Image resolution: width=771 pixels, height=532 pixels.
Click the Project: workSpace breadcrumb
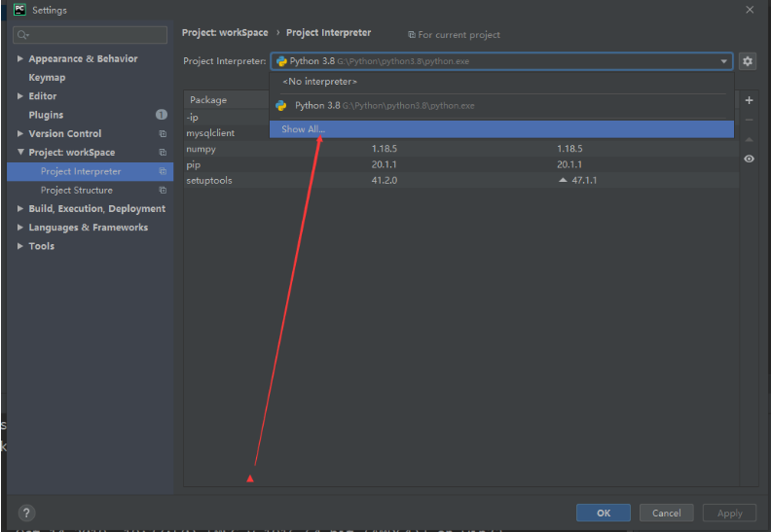click(x=225, y=32)
